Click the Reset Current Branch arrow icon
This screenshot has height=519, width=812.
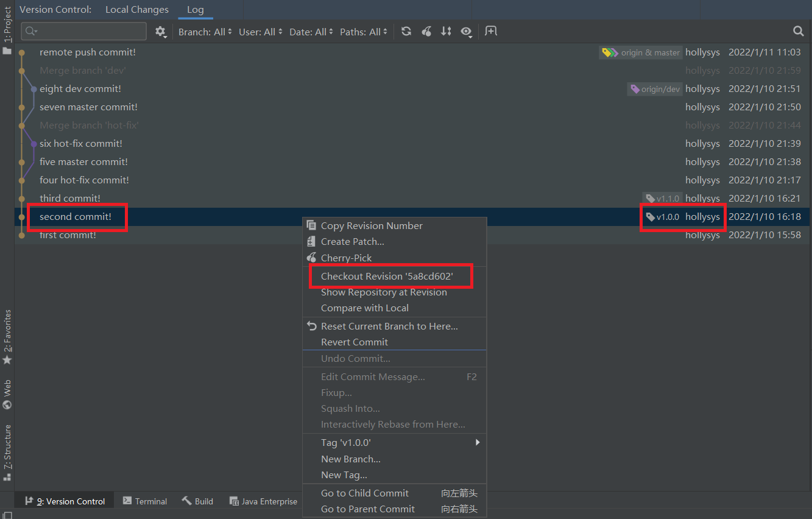point(311,326)
